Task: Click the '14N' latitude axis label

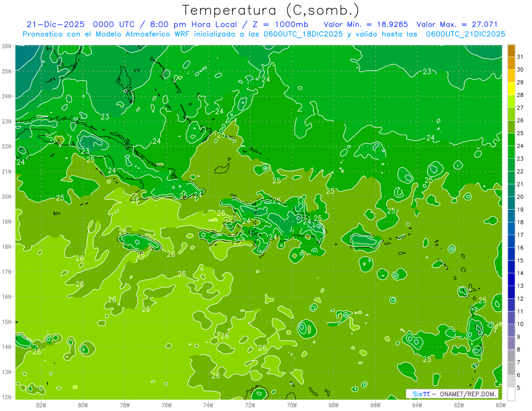Action: 7,347
